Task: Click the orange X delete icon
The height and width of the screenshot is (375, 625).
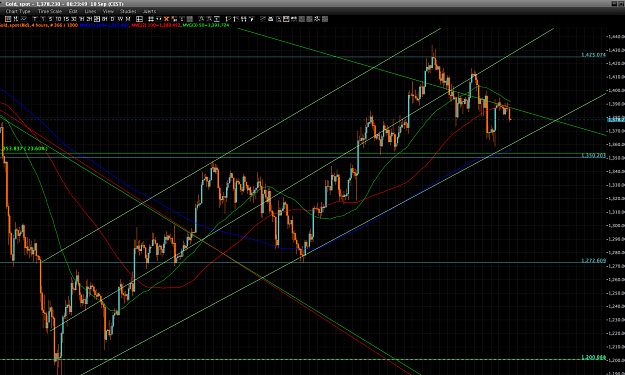Action: click(x=166, y=19)
